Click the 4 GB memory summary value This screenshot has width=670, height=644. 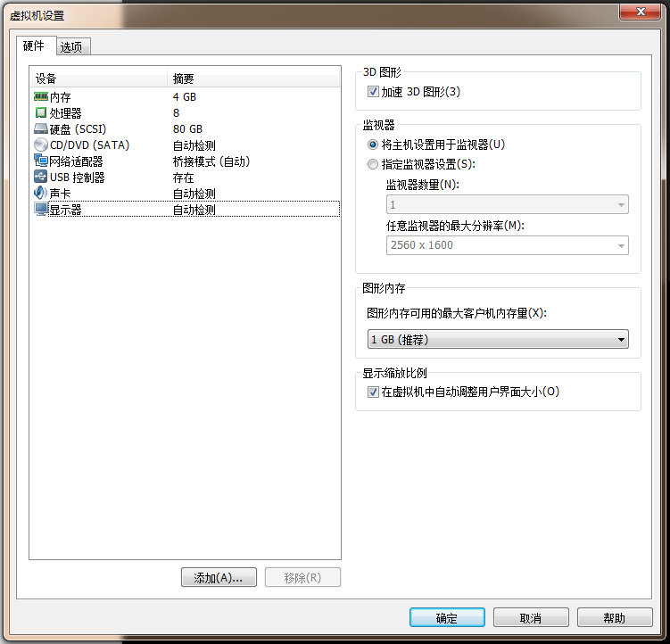(184, 97)
